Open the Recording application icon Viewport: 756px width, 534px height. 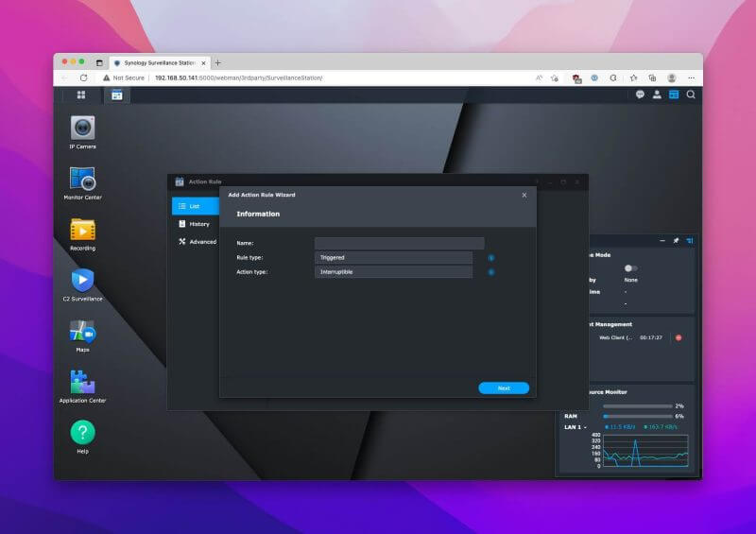[x=82, y=230]
